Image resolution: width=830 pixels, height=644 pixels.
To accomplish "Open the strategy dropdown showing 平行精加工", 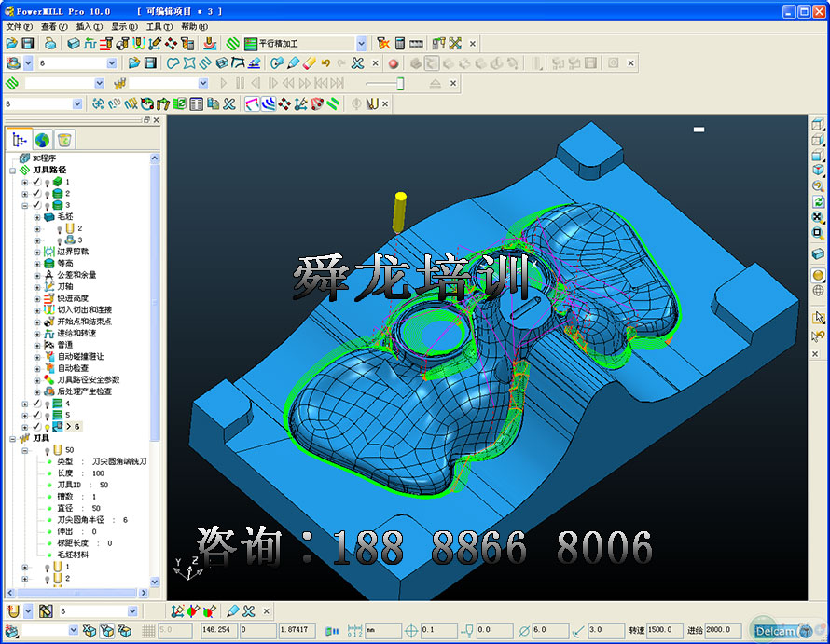I will pos(361,44).
